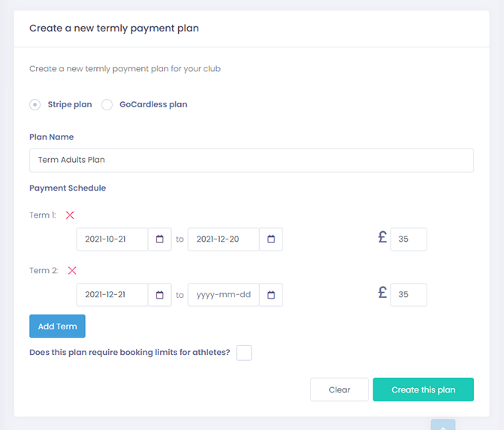Click the Term 1 start date field
504x430 pixels.
click(x=113, y=239)
